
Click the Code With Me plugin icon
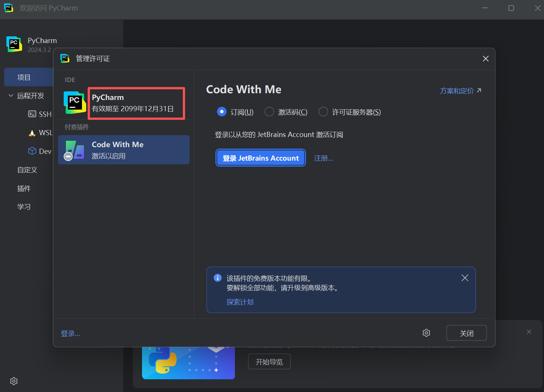(x=74, y=150)
